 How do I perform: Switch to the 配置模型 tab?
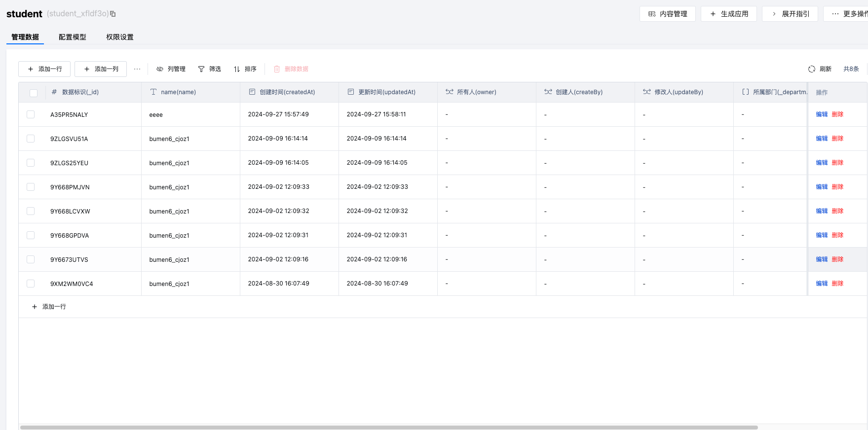click(x=73, y=37)
